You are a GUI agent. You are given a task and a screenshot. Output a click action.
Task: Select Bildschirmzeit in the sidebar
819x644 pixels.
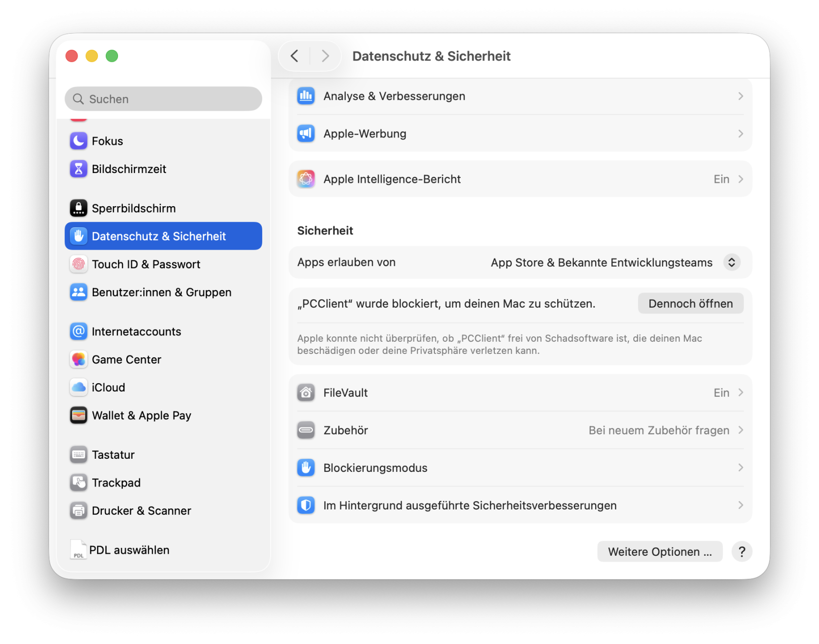click(x=163, y=169)
